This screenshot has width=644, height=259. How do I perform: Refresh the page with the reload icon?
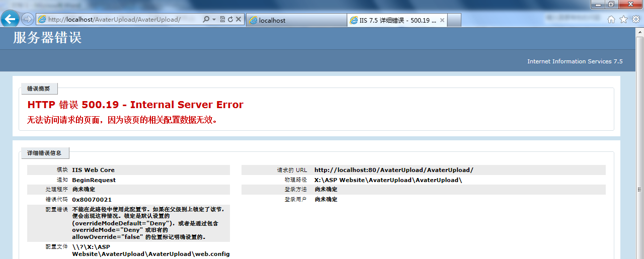coord(230,20)
